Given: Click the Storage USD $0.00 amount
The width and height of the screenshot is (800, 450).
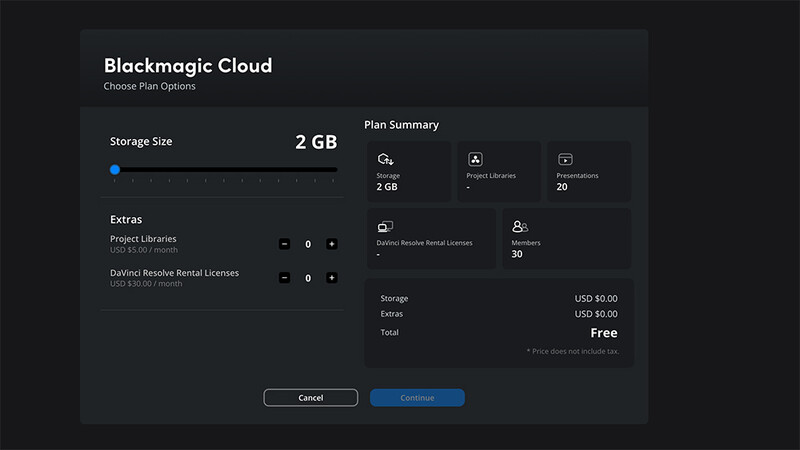Looking at the screenshot, I should [x=596, y=298].
